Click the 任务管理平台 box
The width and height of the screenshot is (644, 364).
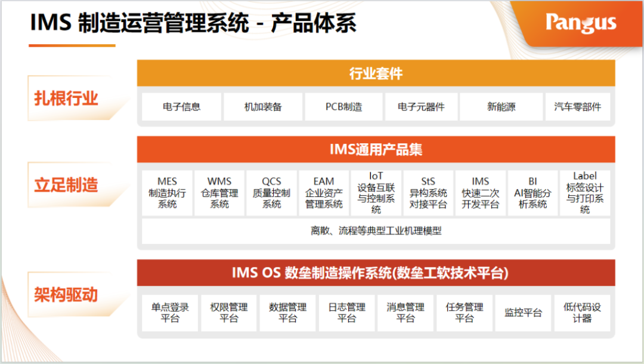click(464, 313)
